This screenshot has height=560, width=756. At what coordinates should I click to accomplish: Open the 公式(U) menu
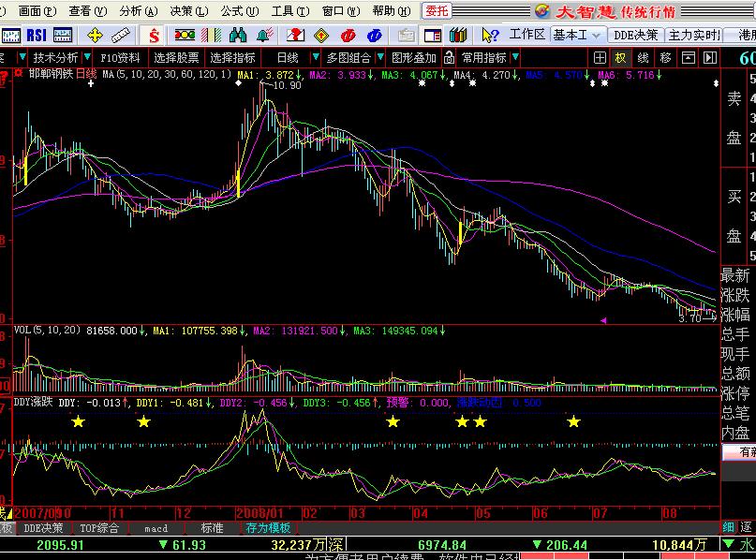pos(240,10)
